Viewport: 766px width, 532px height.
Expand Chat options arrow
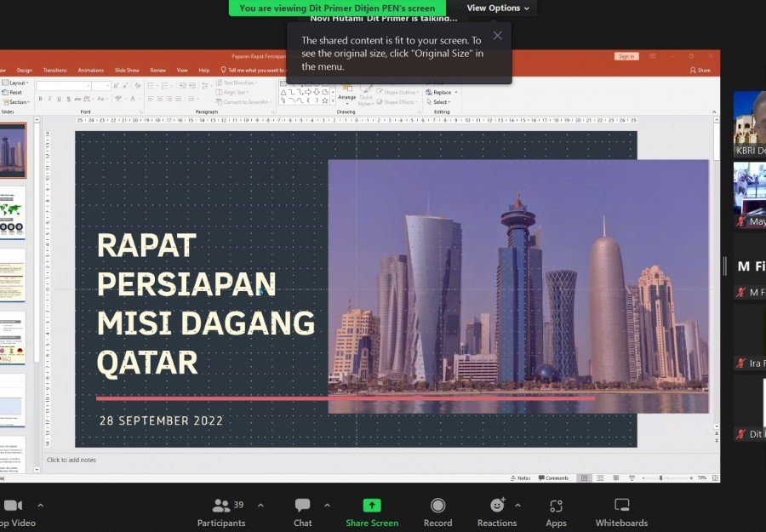[x=327, y=506]
